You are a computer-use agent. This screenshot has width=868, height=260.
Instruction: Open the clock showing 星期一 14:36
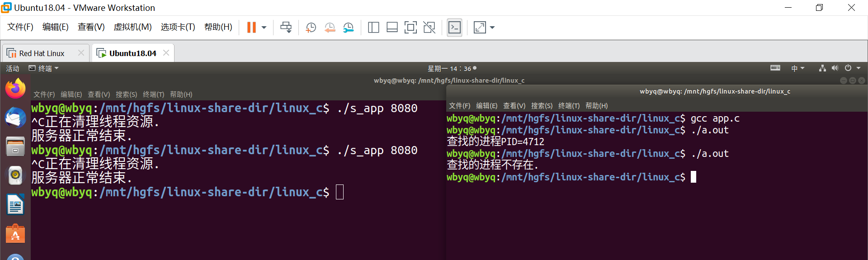(452, 68)
